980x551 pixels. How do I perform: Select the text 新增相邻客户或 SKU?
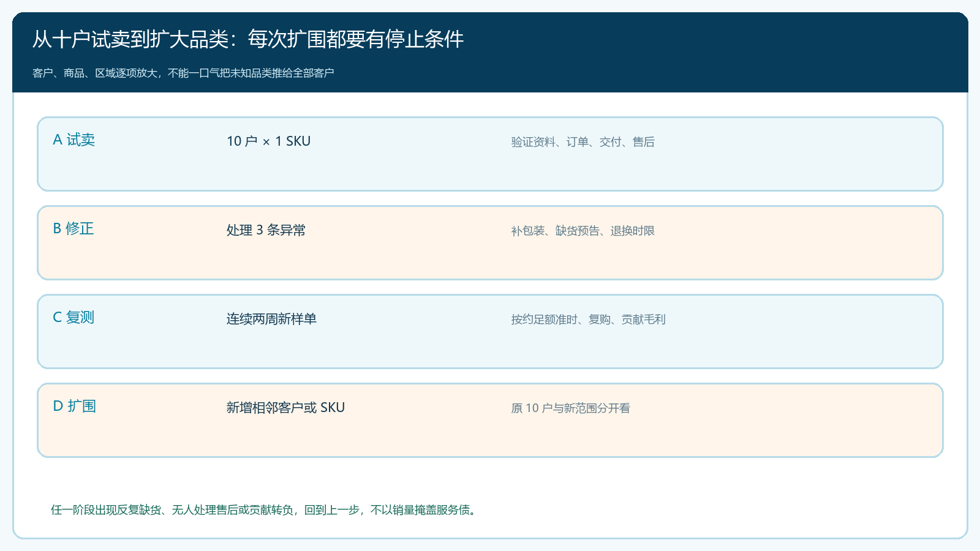[x=285, y=408]
